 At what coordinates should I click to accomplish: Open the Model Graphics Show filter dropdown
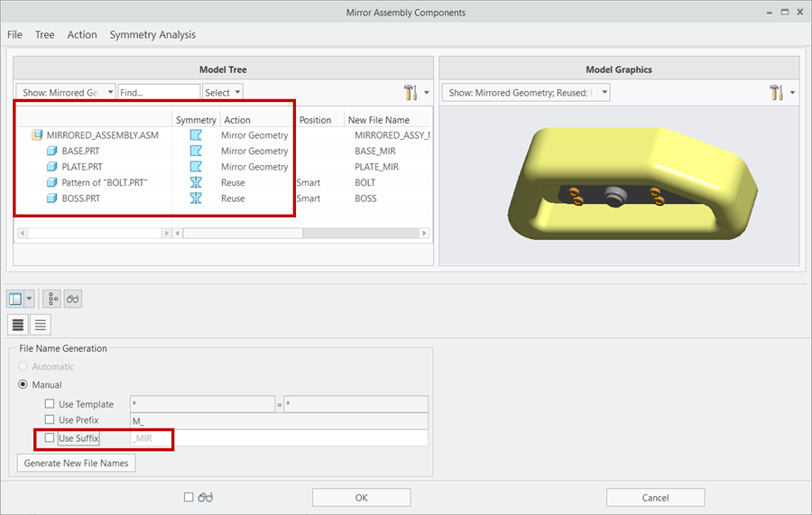(x=525, y=93)
